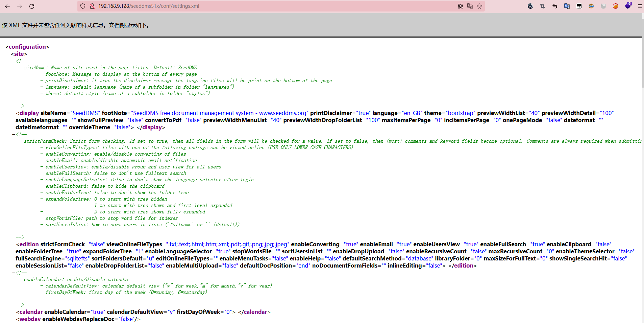
Task: Click the opening calendar tag name
Action: click(31, 312)
